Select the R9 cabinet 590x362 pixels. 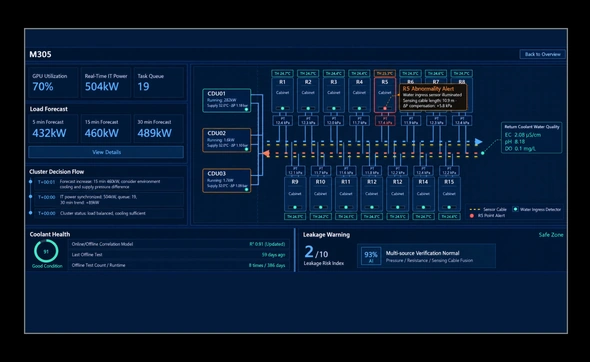(295, 194)
